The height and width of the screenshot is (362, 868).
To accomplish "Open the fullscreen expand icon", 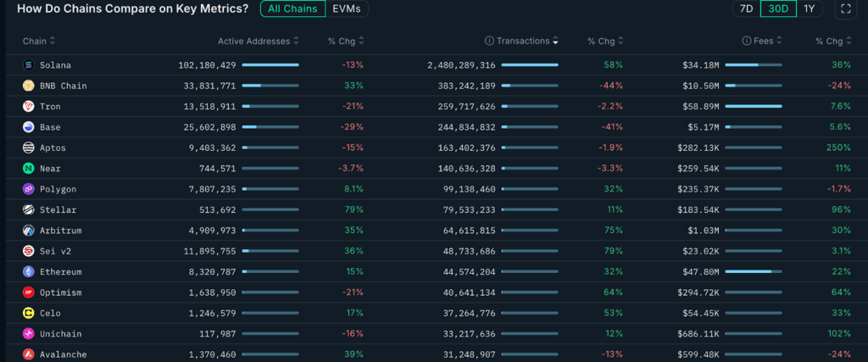I will pos(845,8).
